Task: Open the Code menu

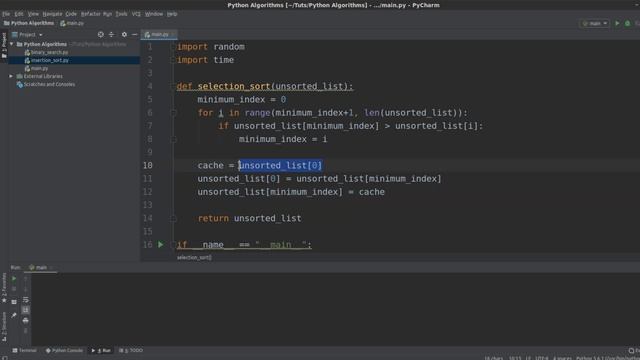Action: (71, 14)
